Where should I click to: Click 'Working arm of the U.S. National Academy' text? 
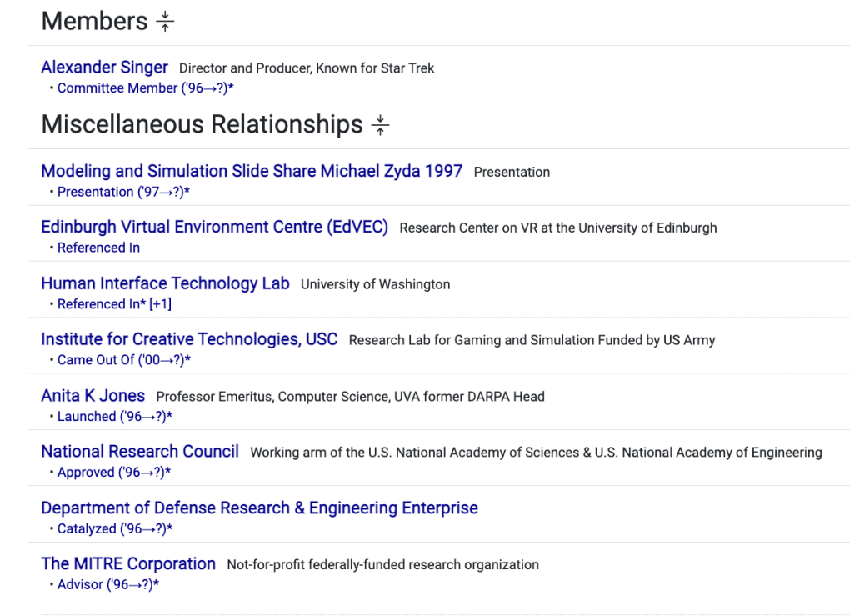pos(536,453)
